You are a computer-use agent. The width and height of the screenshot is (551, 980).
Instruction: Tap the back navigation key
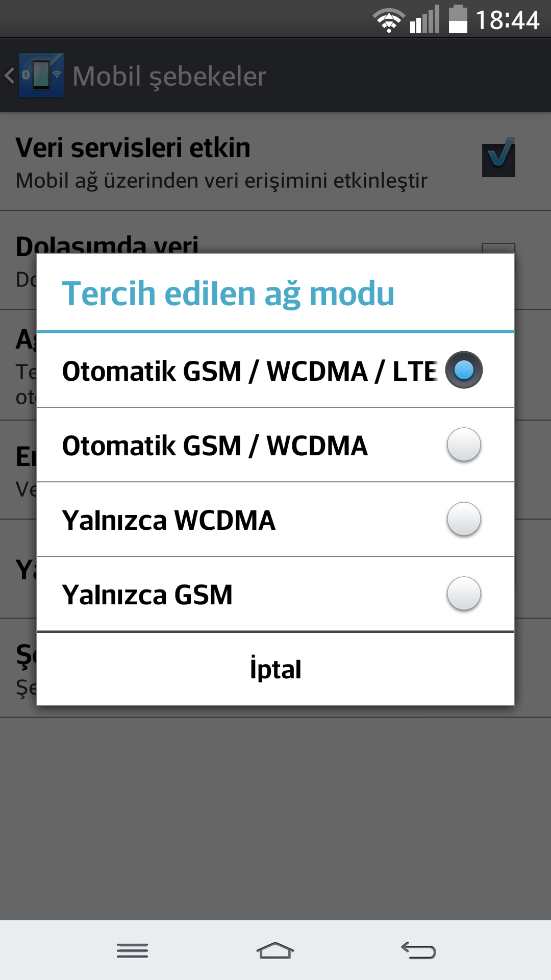418,950
